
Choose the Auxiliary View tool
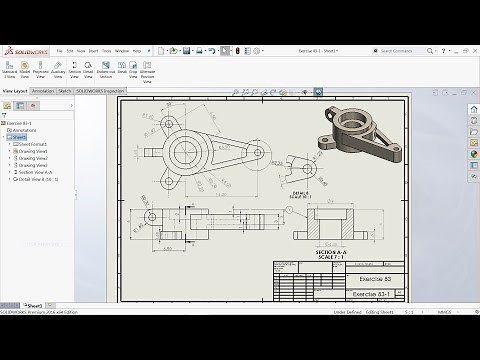pyautogui.click(x=58, y=70)
